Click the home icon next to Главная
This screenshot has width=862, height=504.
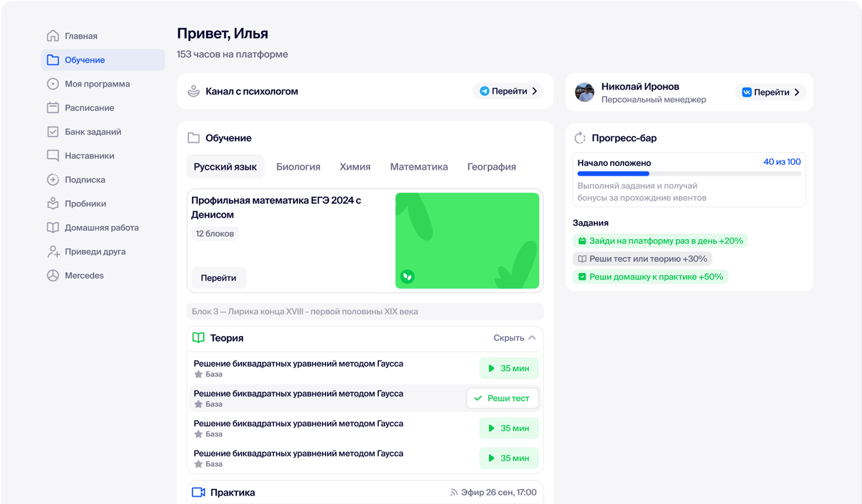(x=53, y=35)
